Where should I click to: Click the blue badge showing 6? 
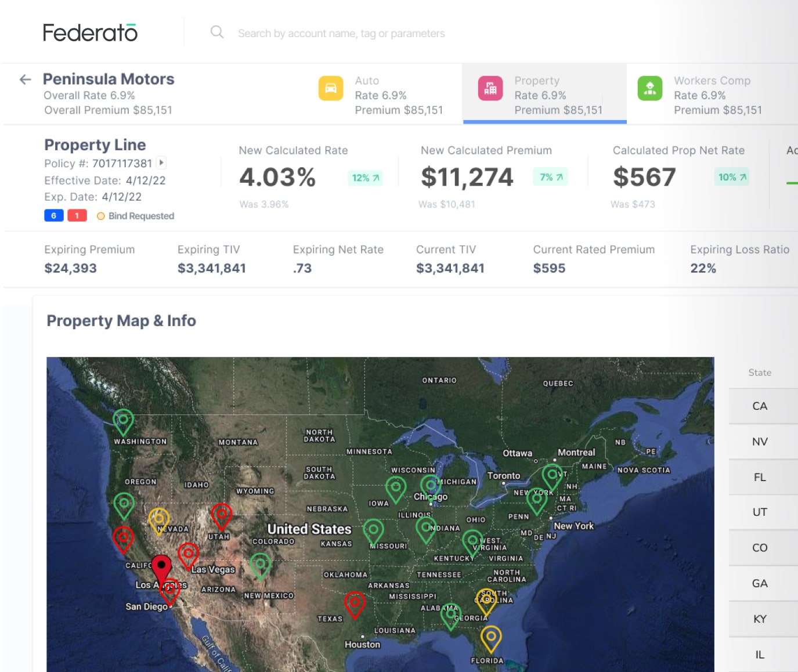[53, 216]
